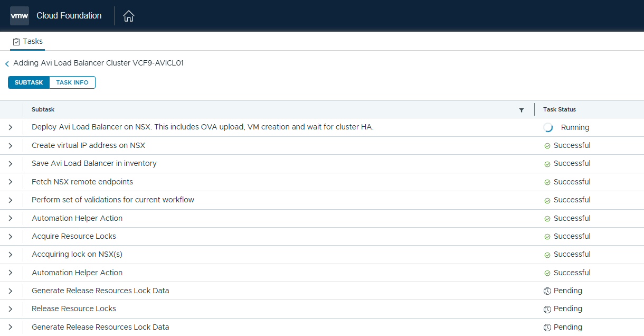Open the Tasks tab

pyautogui.click(x=27, y=41)
